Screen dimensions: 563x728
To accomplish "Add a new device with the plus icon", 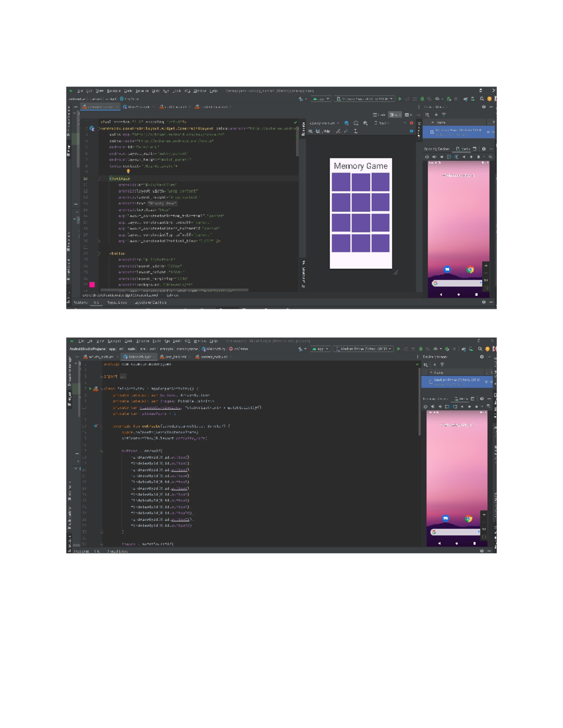I will point(437,114).
